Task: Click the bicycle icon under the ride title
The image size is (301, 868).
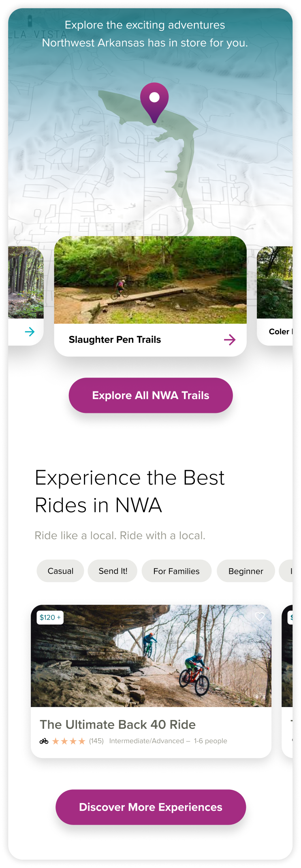Action: tap(44, 741)
